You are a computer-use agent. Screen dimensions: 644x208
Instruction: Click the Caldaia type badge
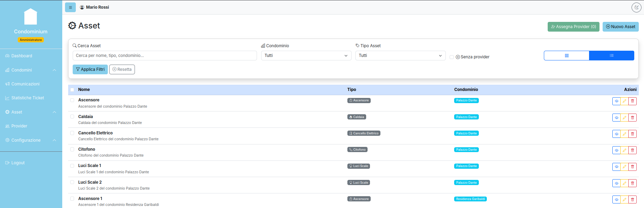coord(357,117)
